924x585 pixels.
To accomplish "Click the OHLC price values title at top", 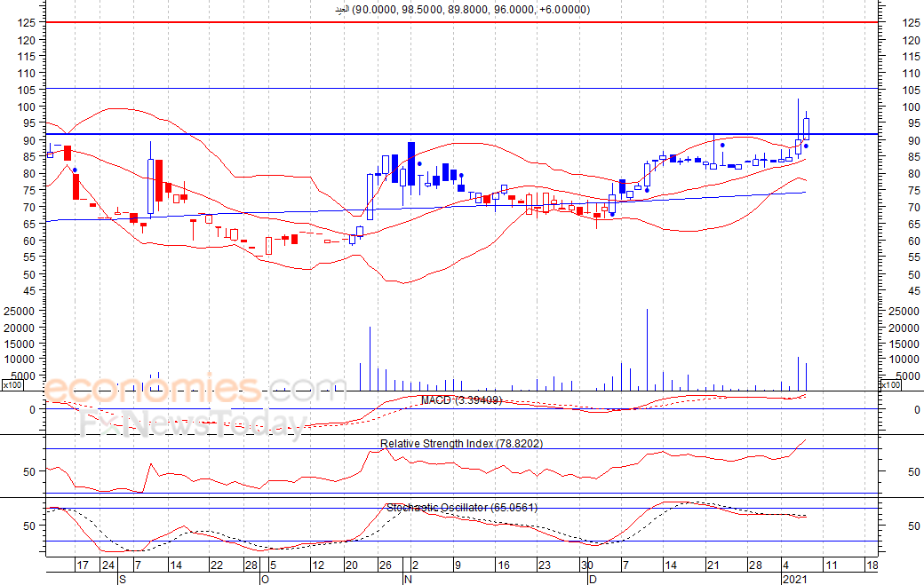I will (x=463, y=10).
